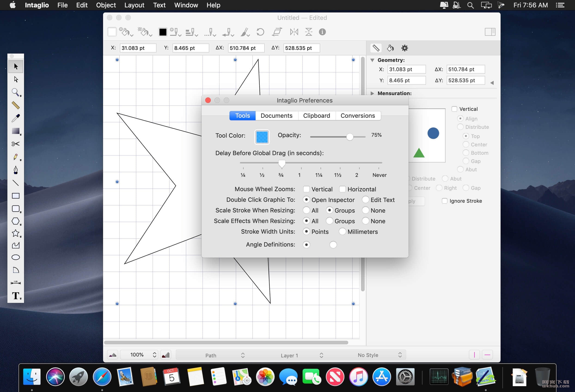Select Edit Text for double click

coord(365,200)
